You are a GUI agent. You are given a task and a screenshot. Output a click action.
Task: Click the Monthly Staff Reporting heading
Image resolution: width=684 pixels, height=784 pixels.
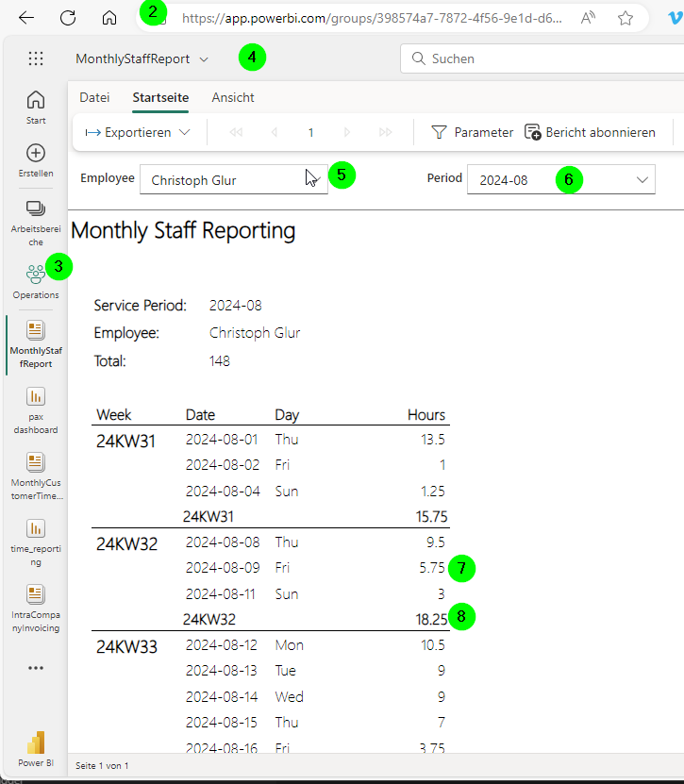183,230
